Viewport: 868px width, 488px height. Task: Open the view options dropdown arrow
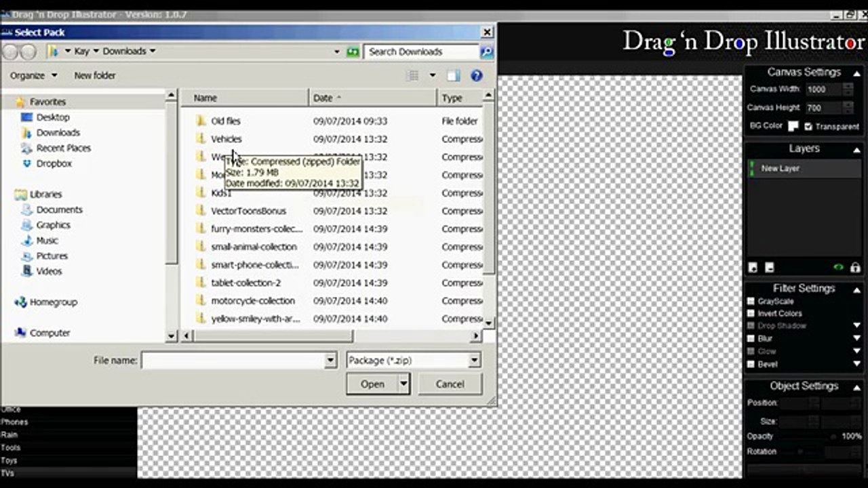(433, 76)
